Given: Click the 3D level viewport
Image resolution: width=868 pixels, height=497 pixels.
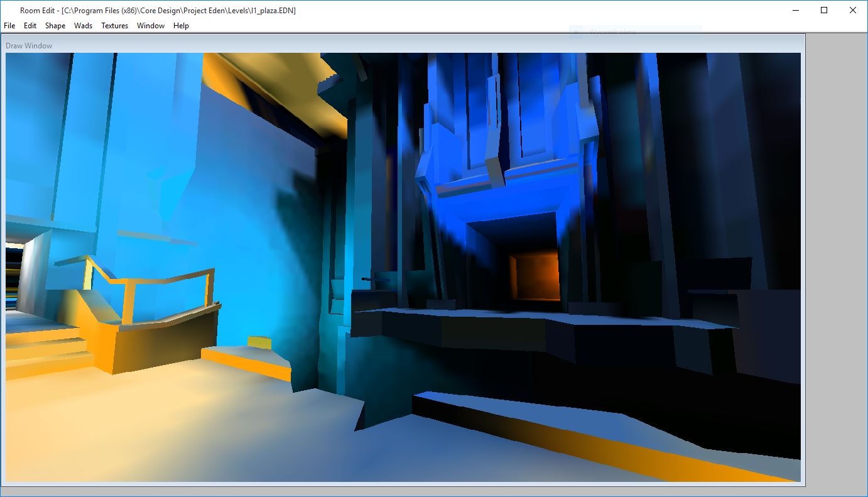Looking at the screenshot, I should point(403,267).
